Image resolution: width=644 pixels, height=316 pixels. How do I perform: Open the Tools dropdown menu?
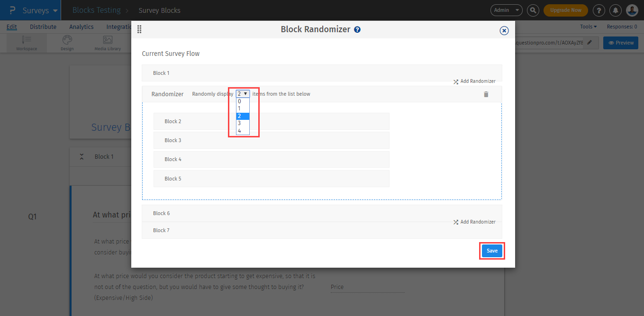(x=588, y=27)
